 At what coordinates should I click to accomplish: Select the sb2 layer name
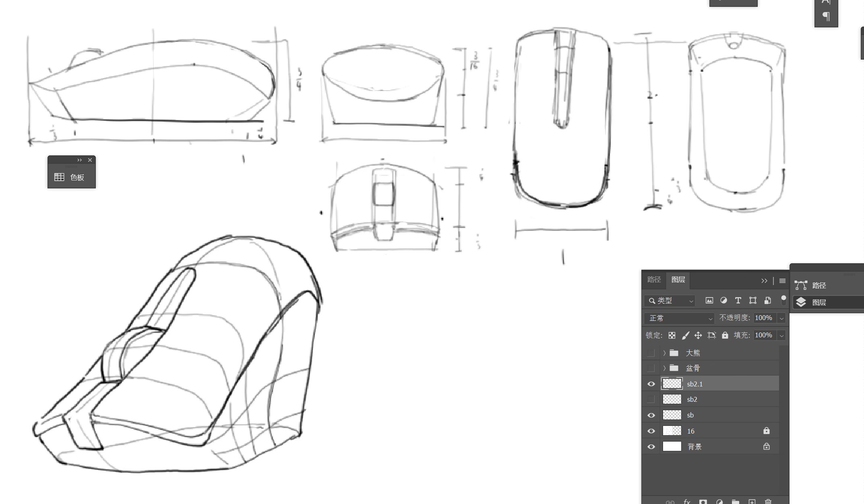692,400
